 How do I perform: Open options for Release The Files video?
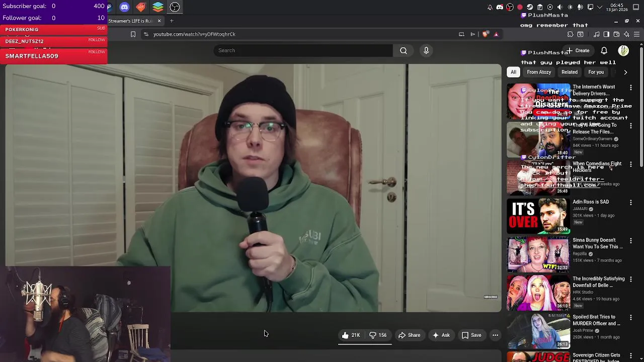point(630,126)
